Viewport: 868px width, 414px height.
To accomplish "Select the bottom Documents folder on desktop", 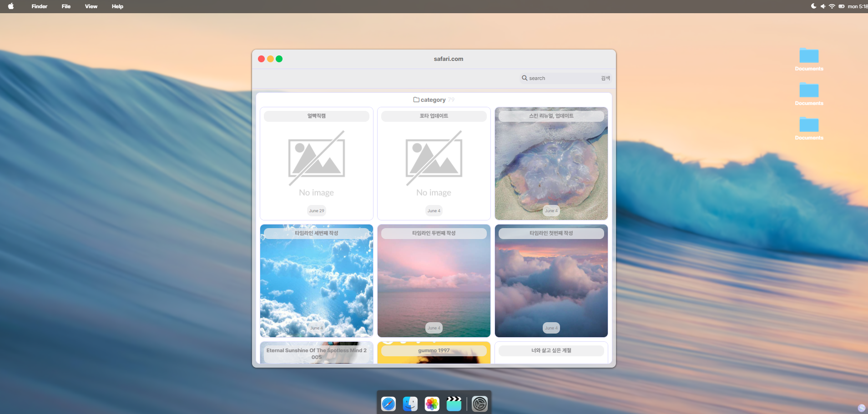I will [x=809, y=129].
